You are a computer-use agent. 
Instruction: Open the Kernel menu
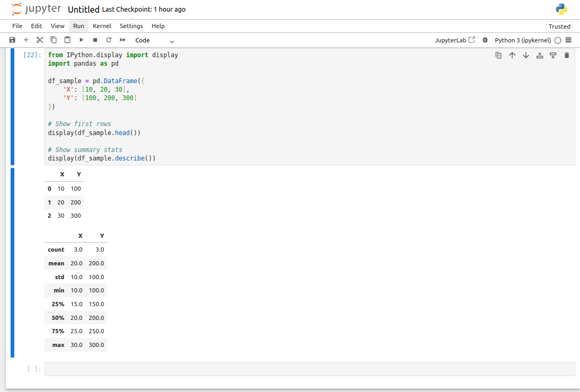(x=102, y=26)
